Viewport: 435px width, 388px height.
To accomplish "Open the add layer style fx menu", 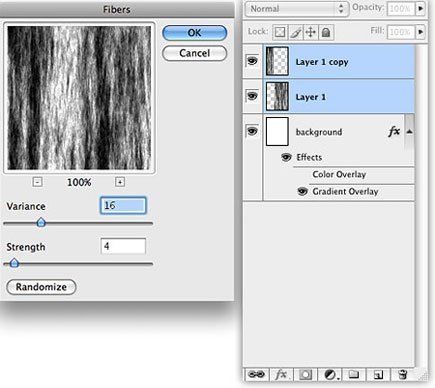I will tap(281, 375).
